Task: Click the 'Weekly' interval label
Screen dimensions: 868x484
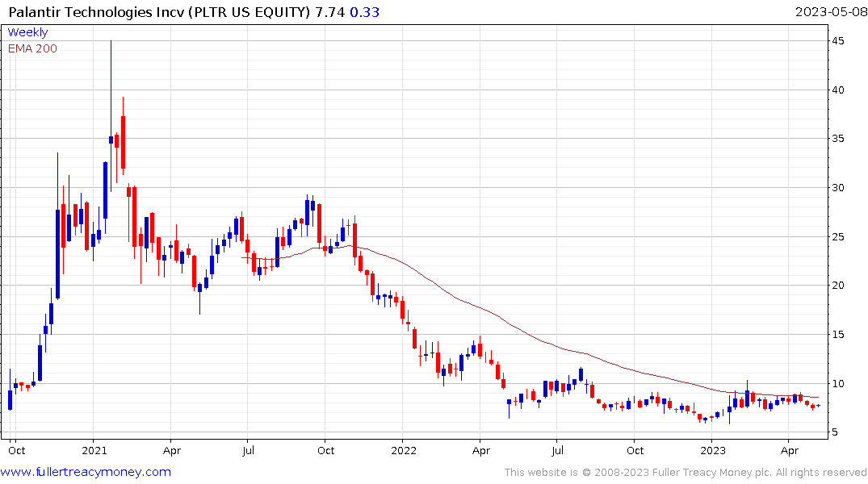Action: point(27,32)
